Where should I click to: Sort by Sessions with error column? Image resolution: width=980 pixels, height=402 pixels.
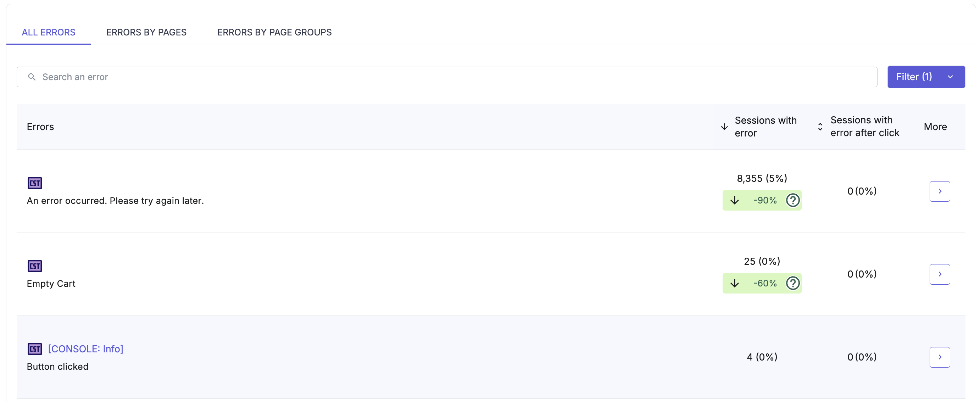click(x=765, y=127)
